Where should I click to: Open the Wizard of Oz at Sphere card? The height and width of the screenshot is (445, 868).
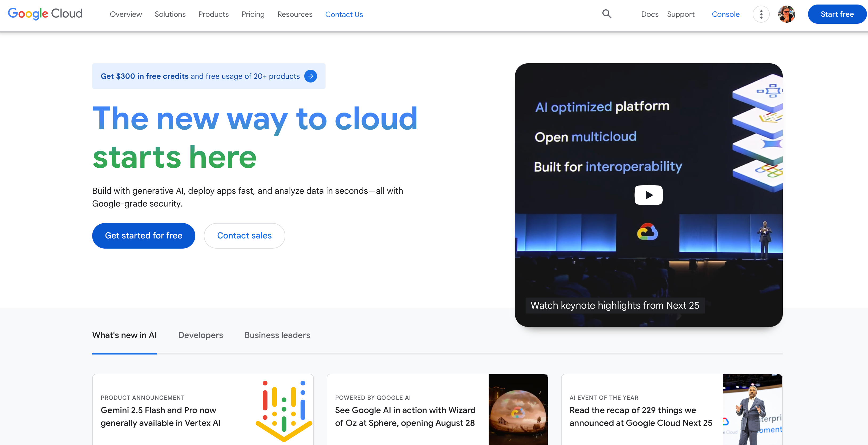437,409
